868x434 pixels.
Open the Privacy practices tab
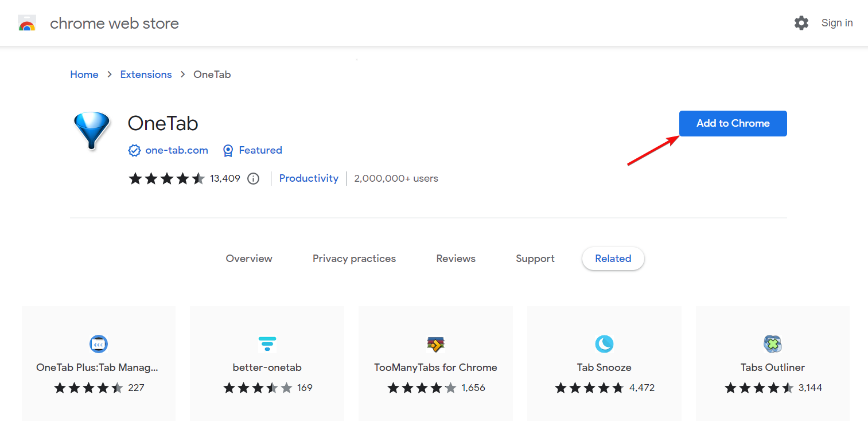(x=354, y=259)
